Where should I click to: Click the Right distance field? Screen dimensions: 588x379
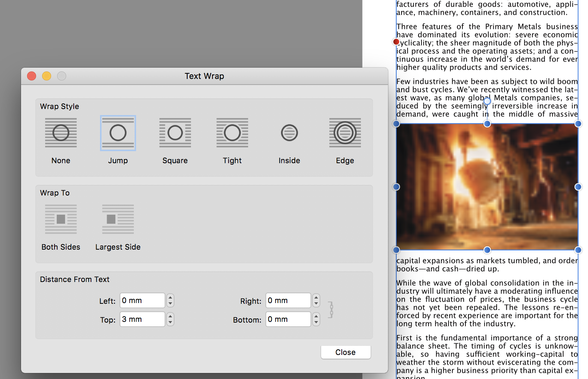[x=288, y=300]
